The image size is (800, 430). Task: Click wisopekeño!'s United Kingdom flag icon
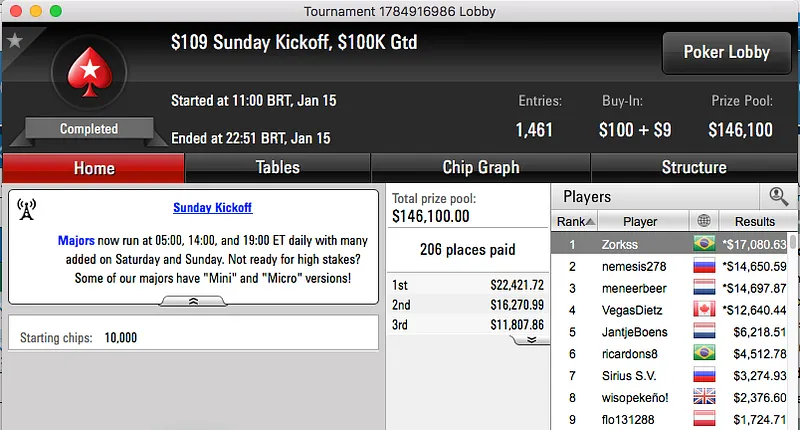point(704,397)
